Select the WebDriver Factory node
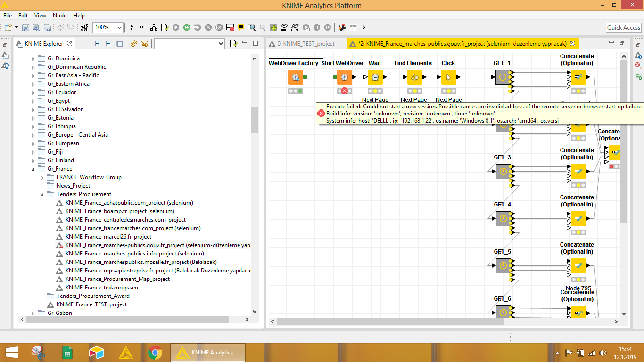Image resolution: width=644 pixels, height=362 pixels. pyautogui.click(x=296, y=77)
